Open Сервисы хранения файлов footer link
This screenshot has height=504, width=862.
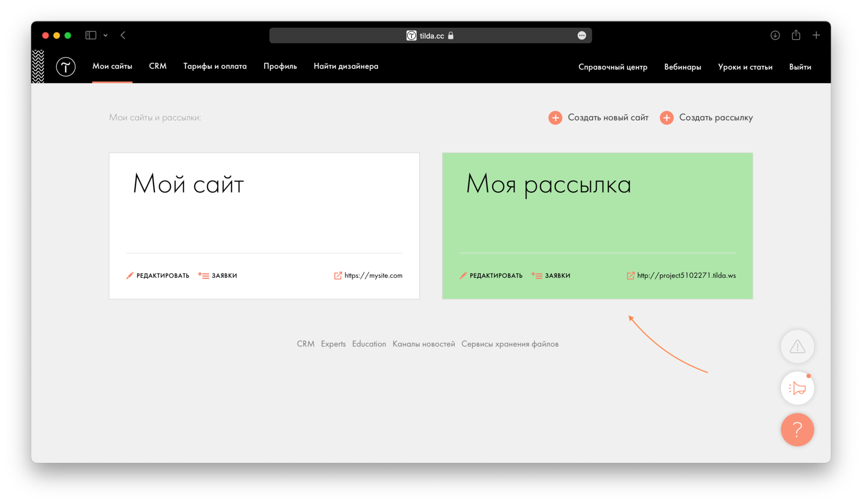tap(510, 344)
